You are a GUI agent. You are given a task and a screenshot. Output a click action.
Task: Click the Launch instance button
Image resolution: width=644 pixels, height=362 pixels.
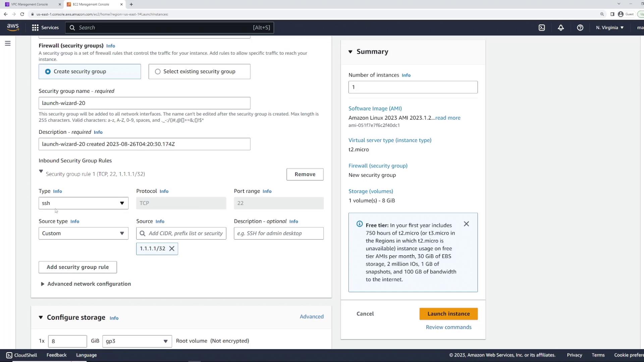(x=448, y=314)
